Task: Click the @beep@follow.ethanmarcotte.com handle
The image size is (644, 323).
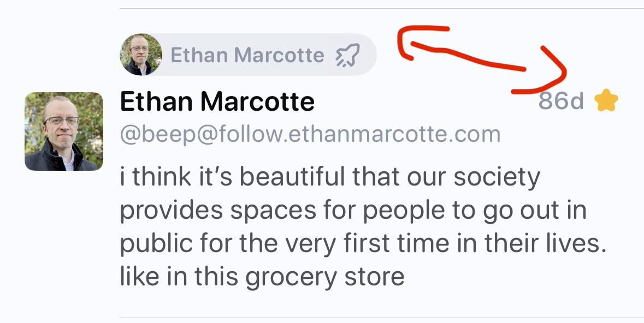Action: click(x=310, y=134)
